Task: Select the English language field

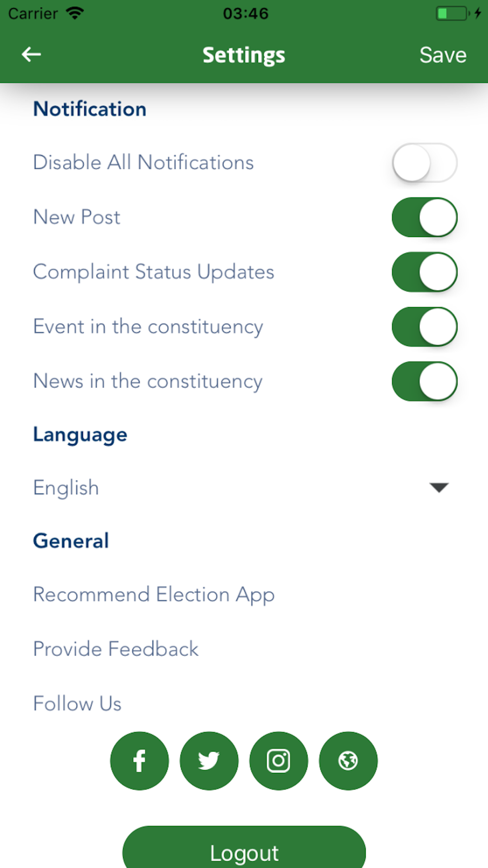Action: tap(66, 488)
